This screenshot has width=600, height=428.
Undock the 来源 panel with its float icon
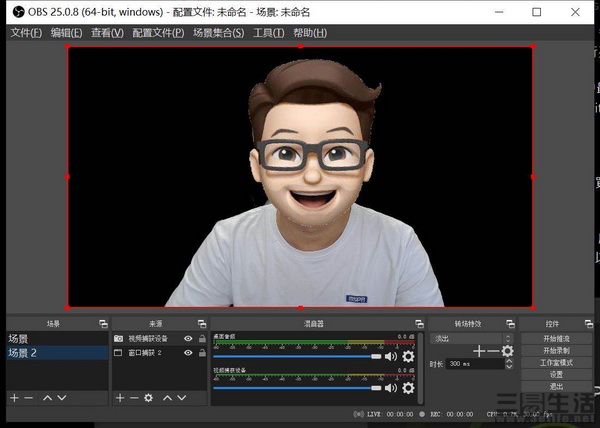pyautogui.click(x=202, y=324)
